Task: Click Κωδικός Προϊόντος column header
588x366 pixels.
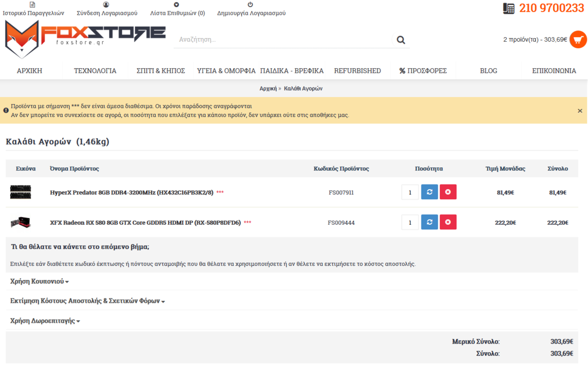Action: click(341, 169)
